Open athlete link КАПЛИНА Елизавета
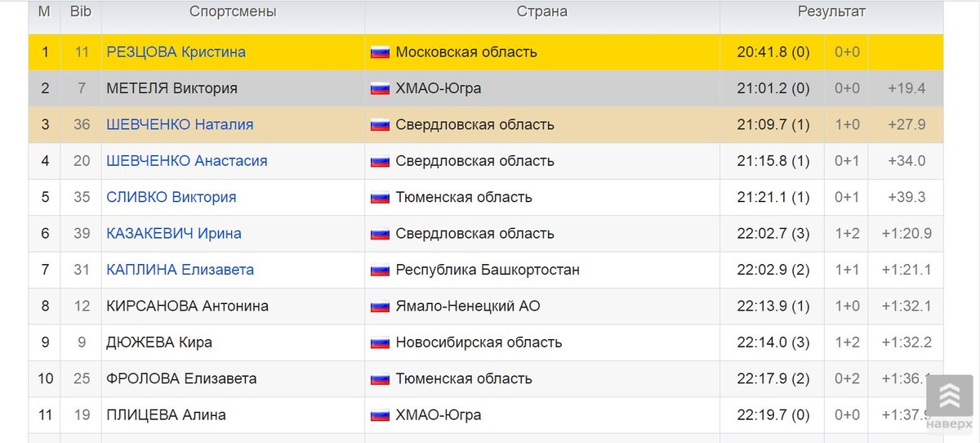The image size is (980, 443). click(180, 270)
